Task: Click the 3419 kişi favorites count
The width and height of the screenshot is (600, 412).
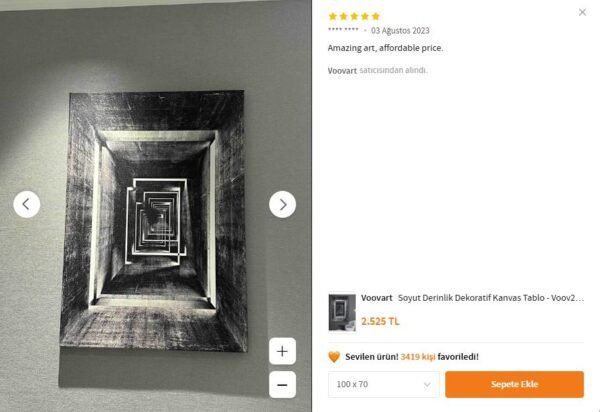Action: click(x=417, y=357)
